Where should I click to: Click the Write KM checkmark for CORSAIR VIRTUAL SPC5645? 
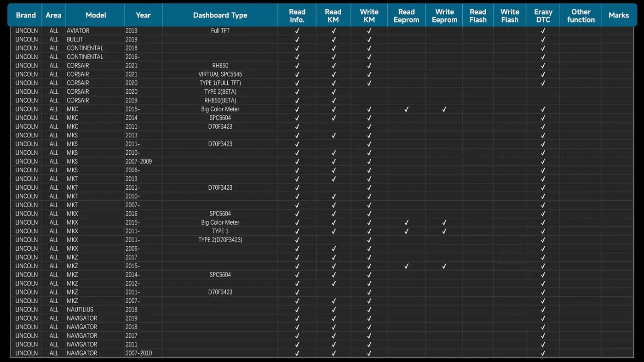pyautogui.click(x=369, y=74)
